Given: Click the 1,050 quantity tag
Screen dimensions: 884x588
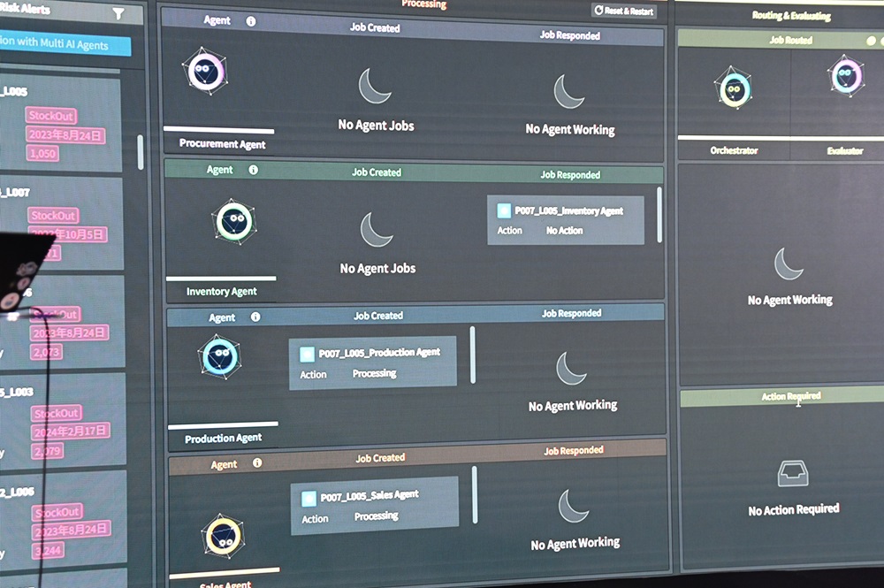Looking at the screenshot, I should (42, 154).
